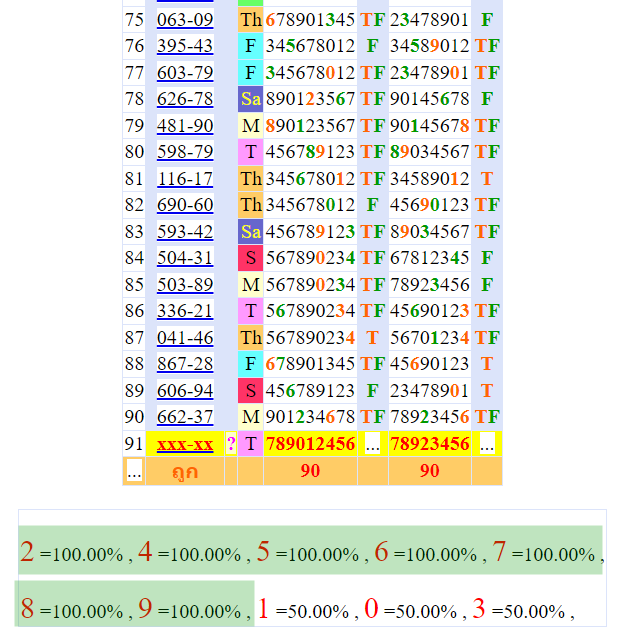Screen dimensions: 627x640
Task: Click the T day cell in row 80
Action: point(251,152)
